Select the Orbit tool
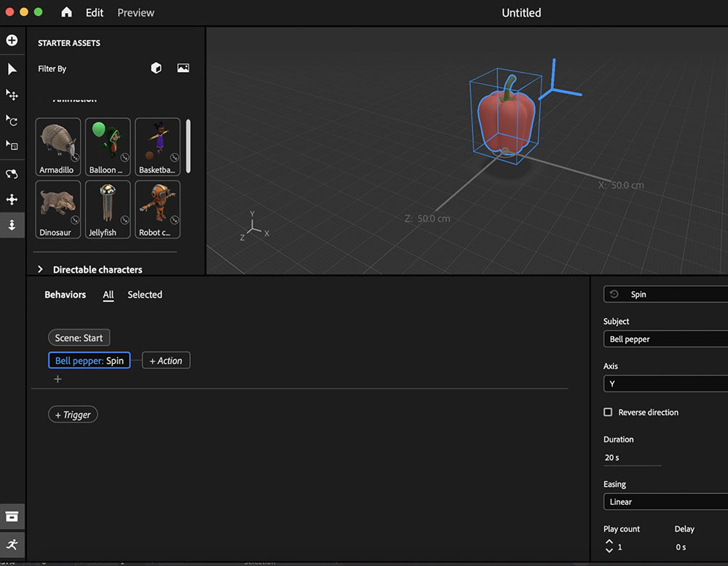The width and height of the screenshot is (728, 566). point(12,174)
